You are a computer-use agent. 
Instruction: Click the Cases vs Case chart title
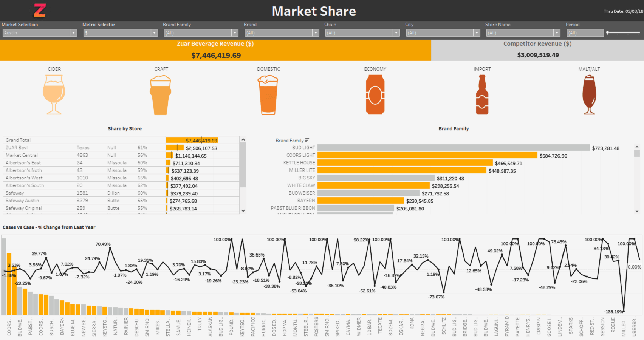49,227
